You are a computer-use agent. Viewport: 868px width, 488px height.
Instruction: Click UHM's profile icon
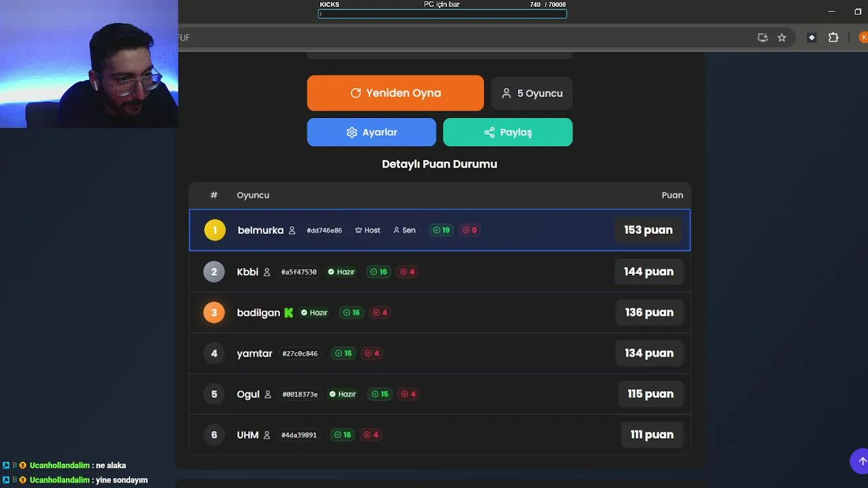267,434
